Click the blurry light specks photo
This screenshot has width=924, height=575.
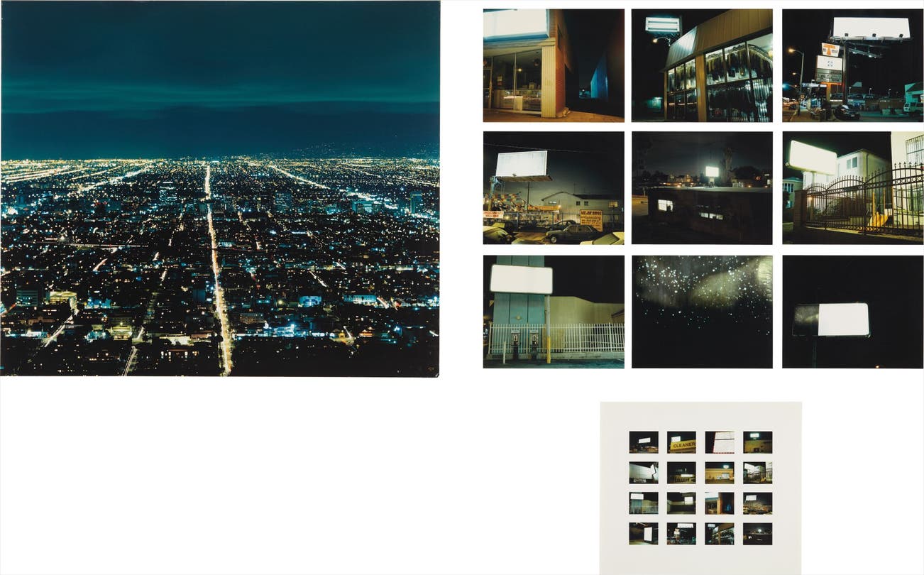coord(702,312)
